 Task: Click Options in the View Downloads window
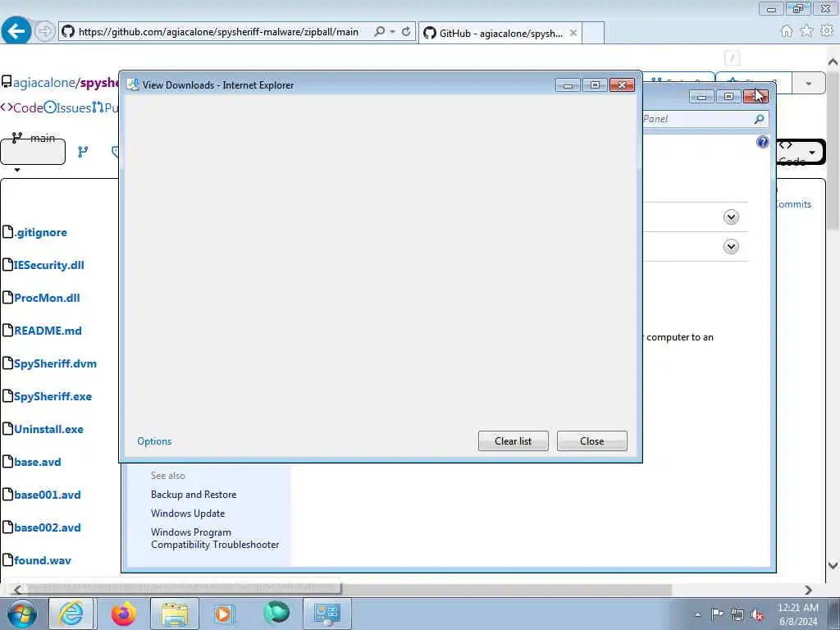pyautogui.click(x=154, y=441)
